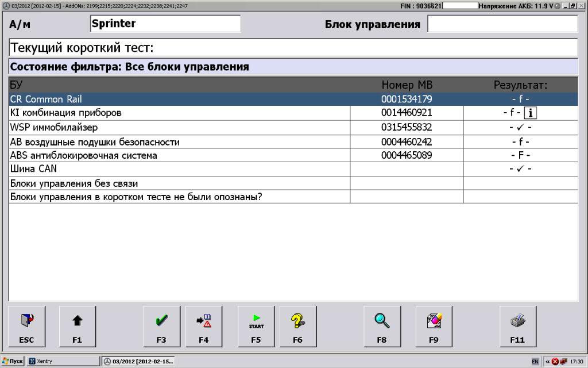Image resolution: width=588 pixels, height=368 pixels.
Task: Switch to the Xentry taskbar window
Action: [x=63, y=361]
